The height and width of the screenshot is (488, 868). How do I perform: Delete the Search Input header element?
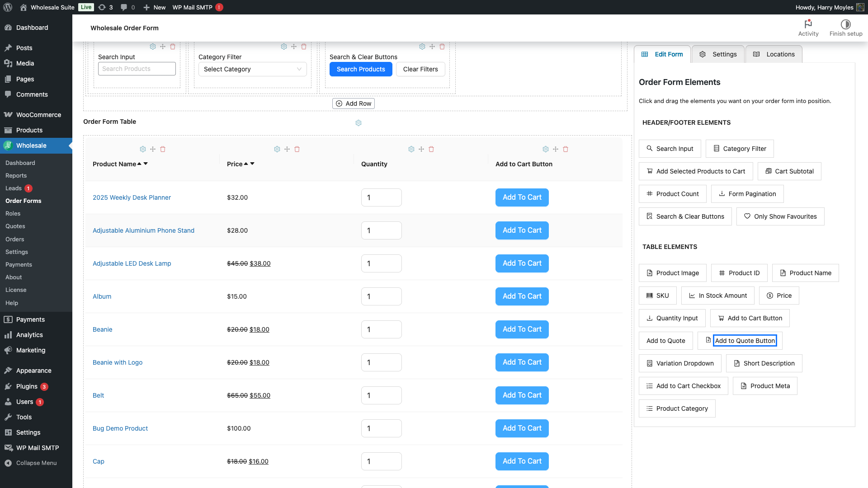(173, 47)
